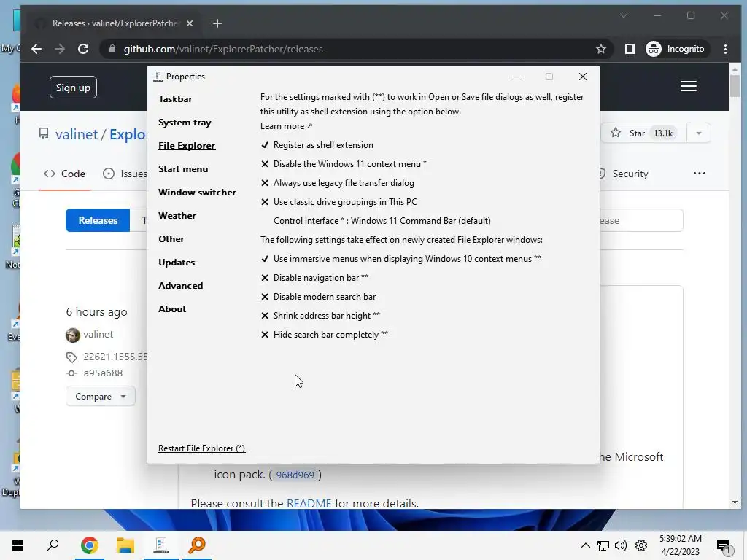Image resolution: width=747 pixels, height=560 pixels.
Task: Toggle Use classic drive groupings in This PC
Action: click(x=338, y=202)
